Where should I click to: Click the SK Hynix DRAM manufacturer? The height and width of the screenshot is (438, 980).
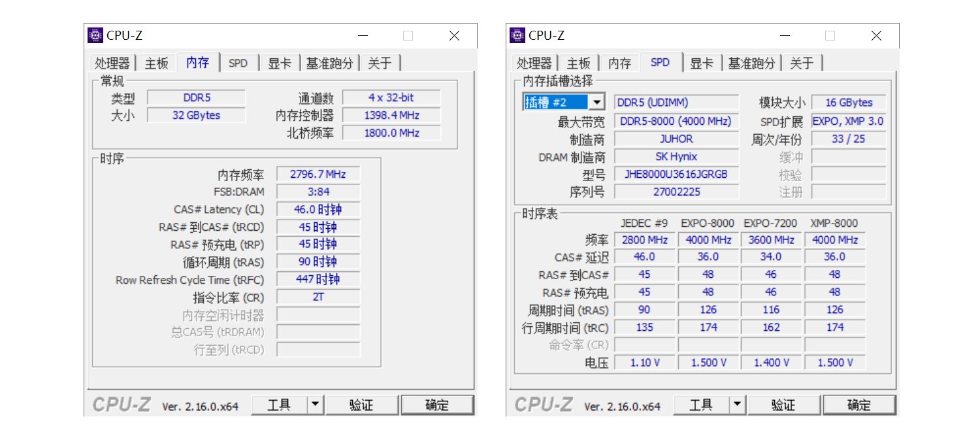[x=677, y=157]
